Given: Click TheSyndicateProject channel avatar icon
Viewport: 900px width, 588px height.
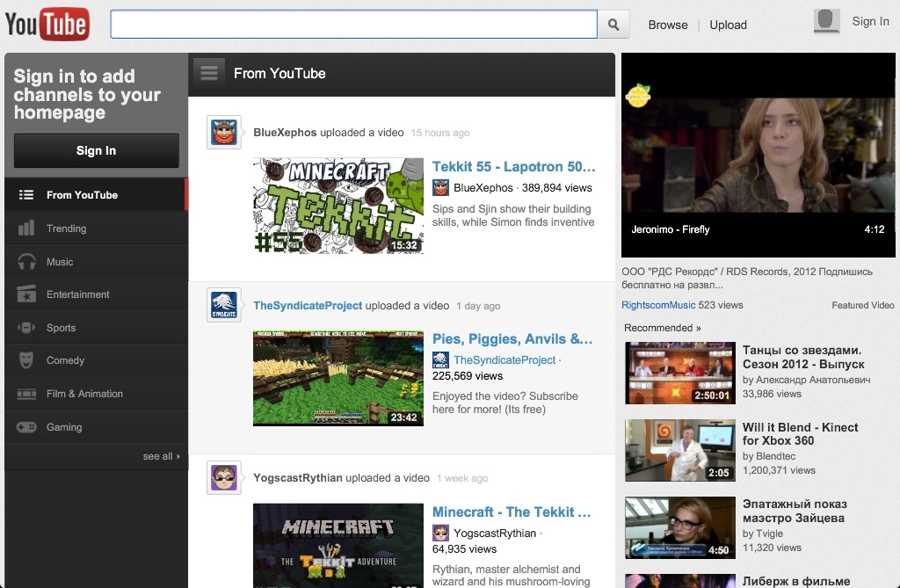Looking at the screenshot, I should [x=223, y=305].
